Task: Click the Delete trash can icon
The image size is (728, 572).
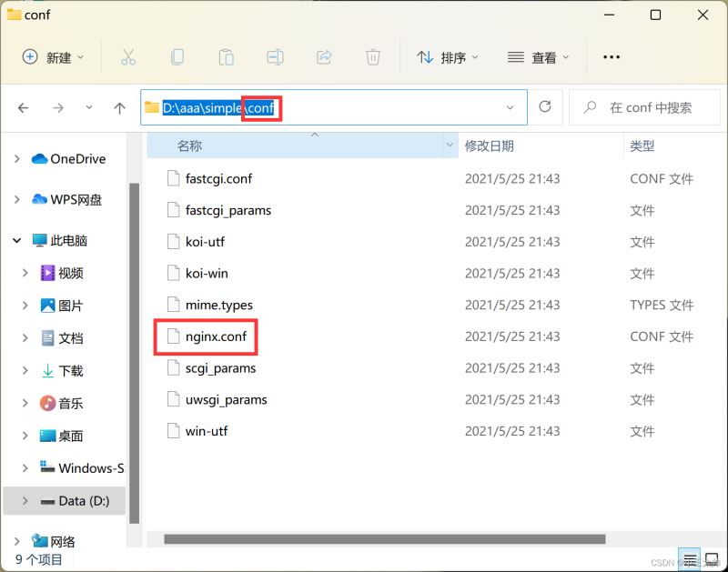Action: (x=373, y=57)
